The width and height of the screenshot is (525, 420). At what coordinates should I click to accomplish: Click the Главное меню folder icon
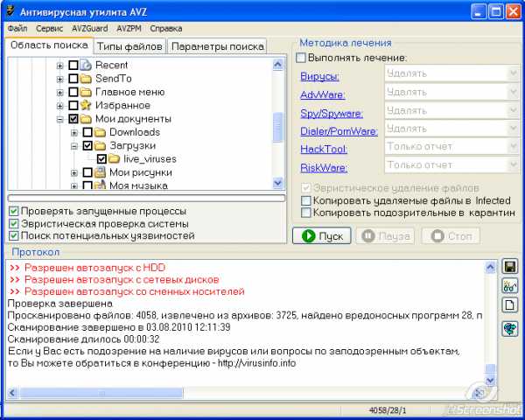pyautogui.click(x=86, y=92)
